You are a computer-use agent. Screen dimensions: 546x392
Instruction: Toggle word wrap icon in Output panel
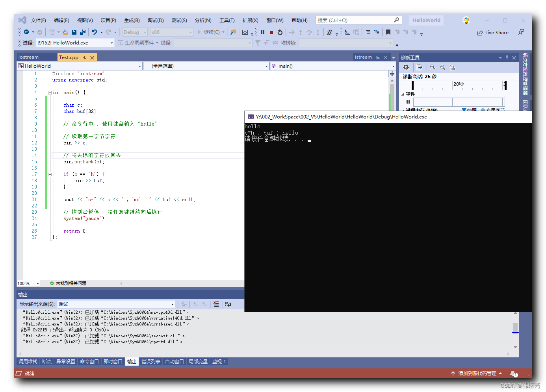tap(228, 304)
